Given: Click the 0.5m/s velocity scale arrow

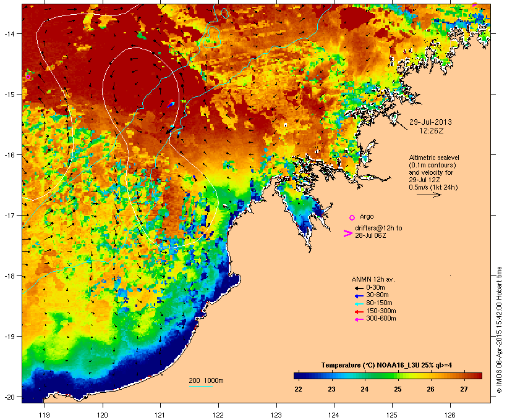Looking at the screenshot, I should click(428, 195).
